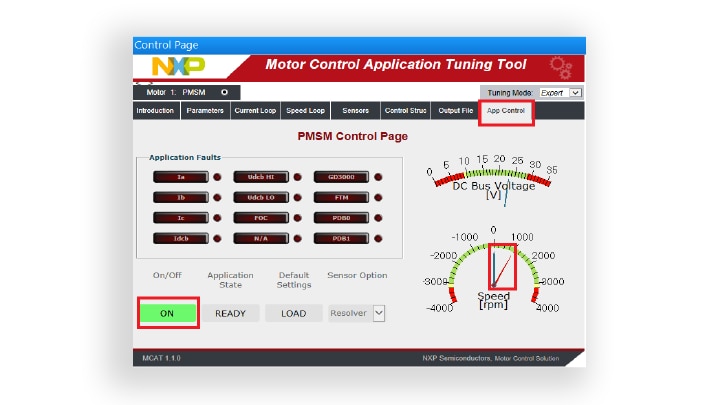Click the NXP logo in header

tap(178, 66)
